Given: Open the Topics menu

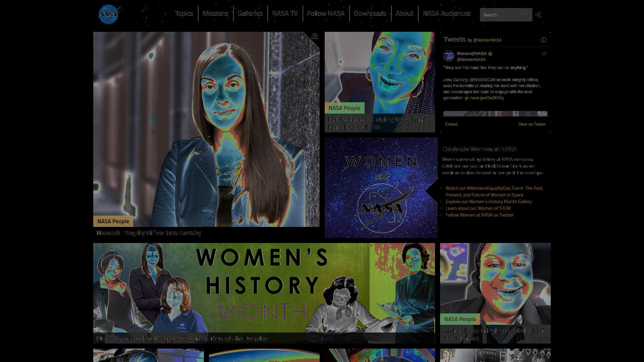Looking at the screenshot, I should pos(184,13).
